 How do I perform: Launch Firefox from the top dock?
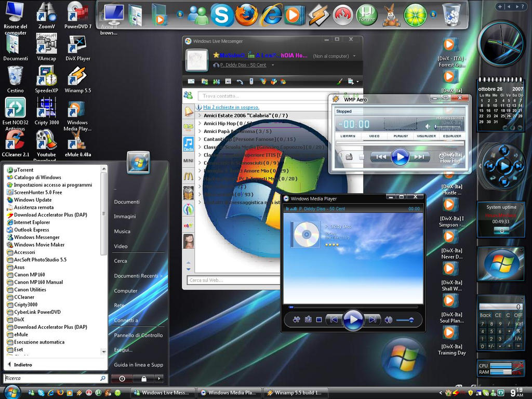point(246,15)
